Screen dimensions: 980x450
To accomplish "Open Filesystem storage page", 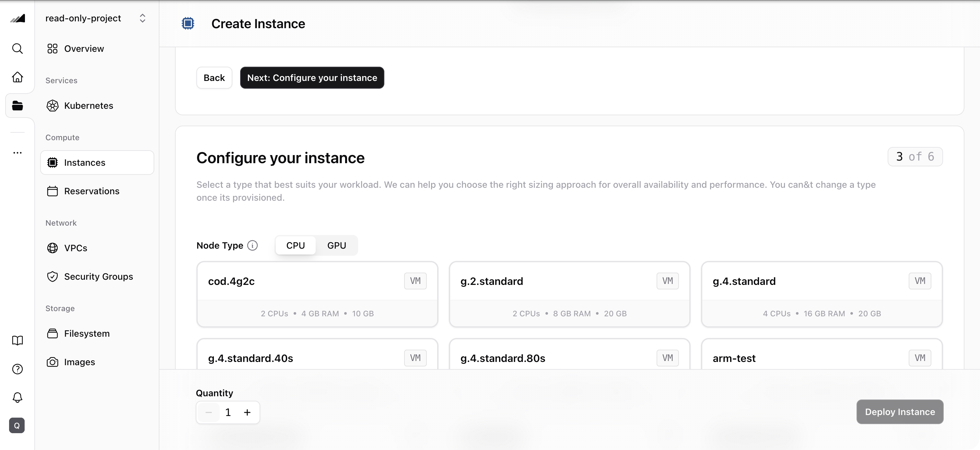I will point(97,334).
